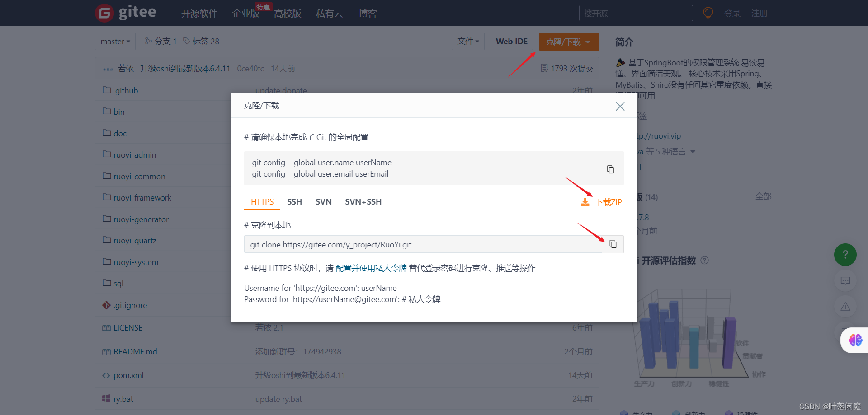Open the bin folder

pyautogui.click(x=119, y=112)
